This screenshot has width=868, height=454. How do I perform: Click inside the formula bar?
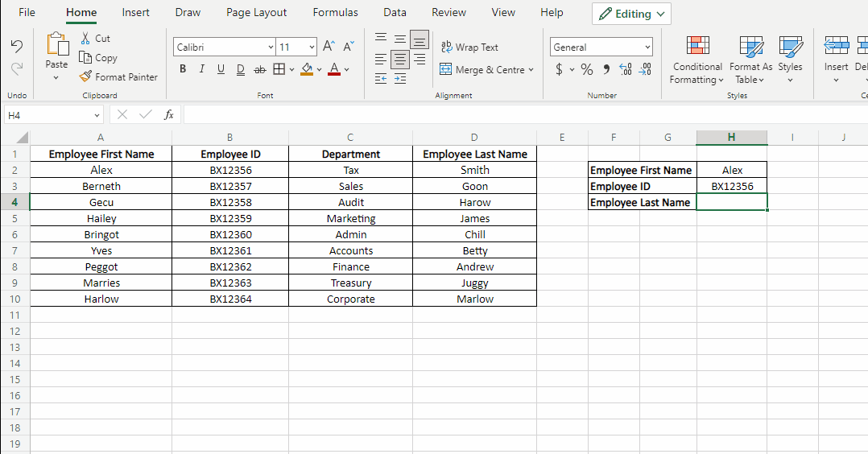point(525,114)
